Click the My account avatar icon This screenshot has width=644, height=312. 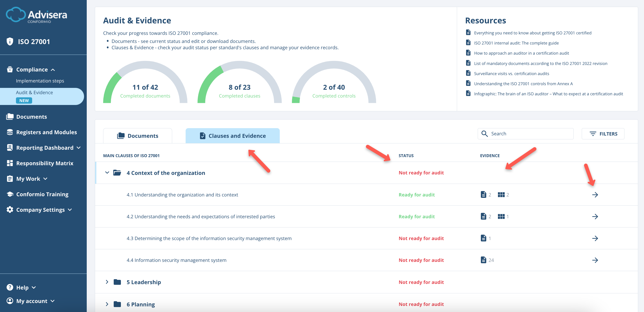[x=9, y=301]
